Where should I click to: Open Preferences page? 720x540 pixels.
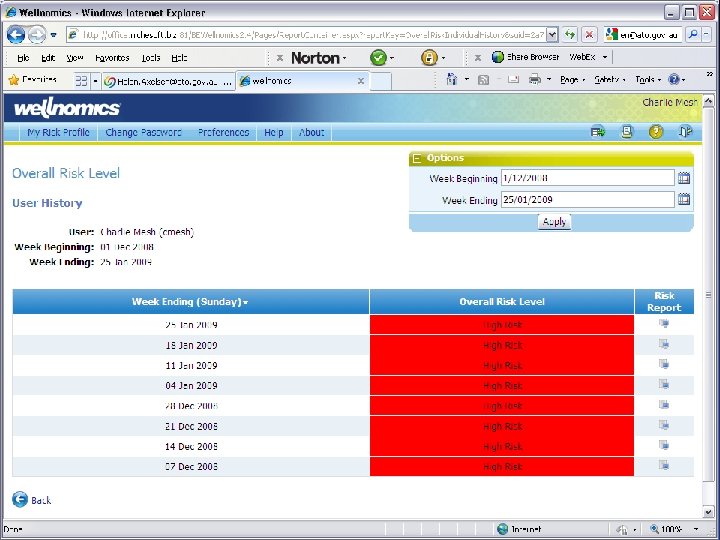224,132
